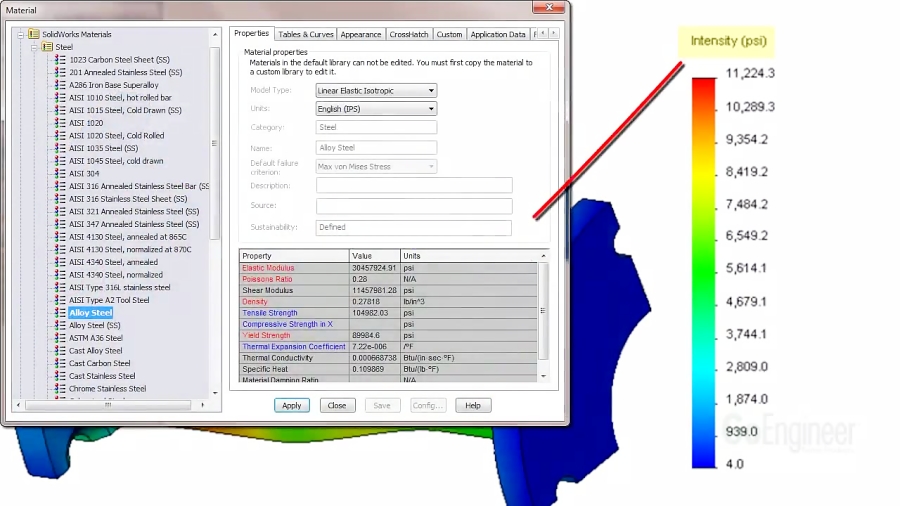Click the Property column header
This screenshot has height=506, width=900.
[294, 256]
